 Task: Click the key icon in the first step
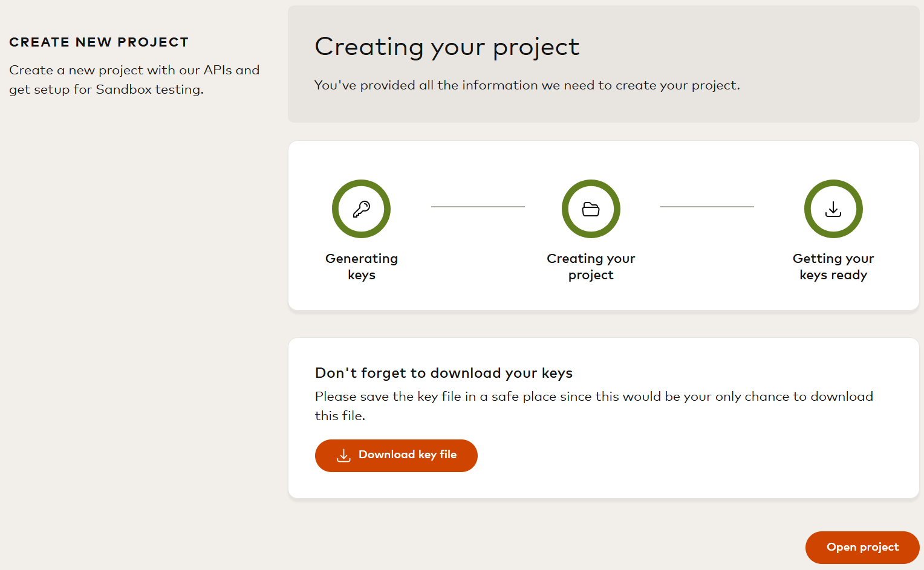pyautogui.click(x=361, y=209)
